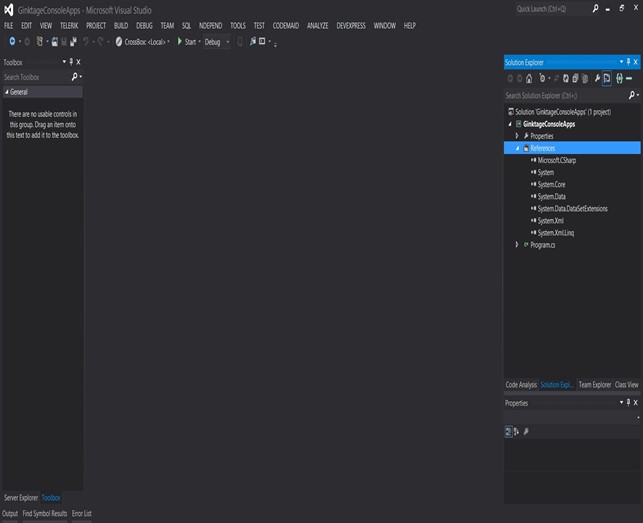The height and width of the screenshot is (523, 643).
Task: Open the Find Symbol Results tab
Action: 45,514
